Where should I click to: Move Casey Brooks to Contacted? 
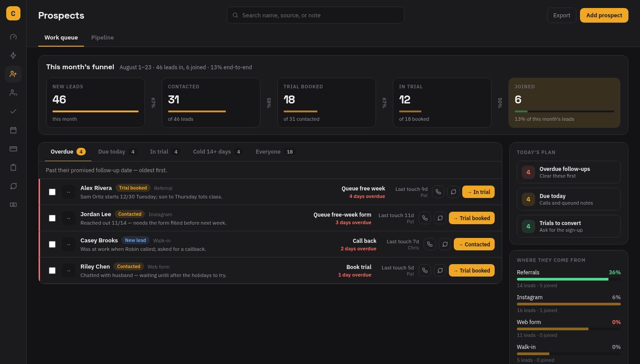click(474, 244)
